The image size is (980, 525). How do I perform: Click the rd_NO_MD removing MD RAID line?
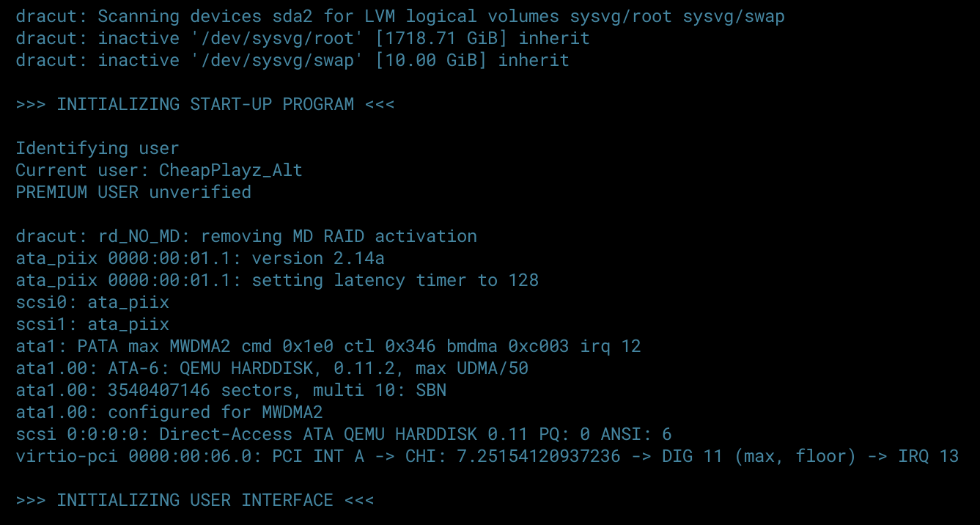[x=246, y=236]
